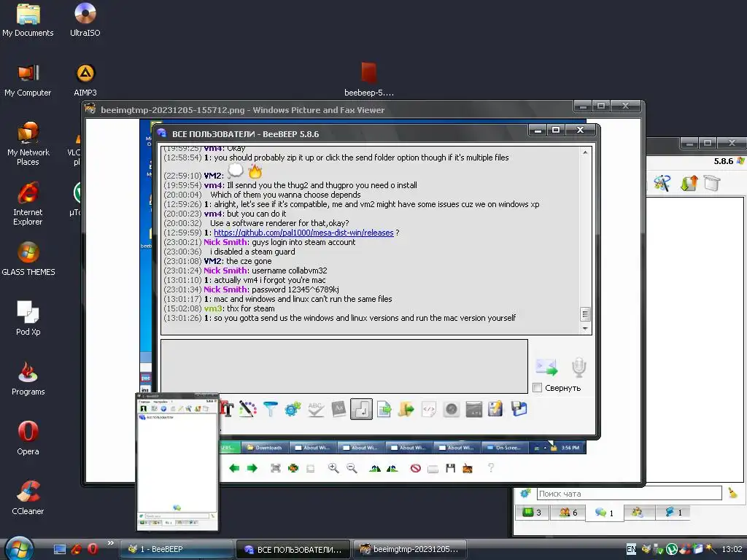Viewport: 747px width, 560px height.
Task: Rotate image clockwise in Picture Viewer
Action: (375, 468)
